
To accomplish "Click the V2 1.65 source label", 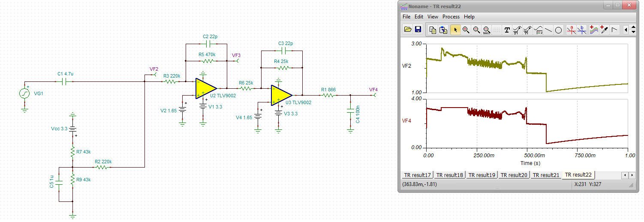I will coord(169,111).
